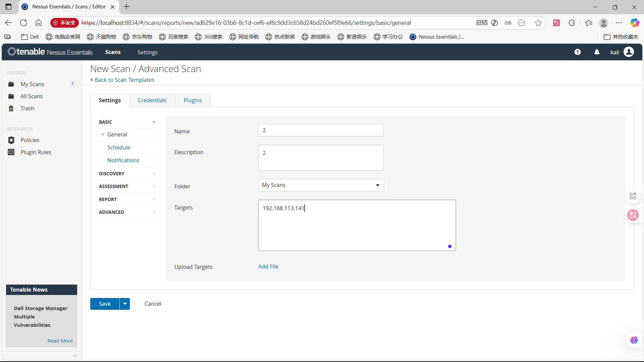
Task: Expand the DISCOVERY settings section
Action: 128,174
